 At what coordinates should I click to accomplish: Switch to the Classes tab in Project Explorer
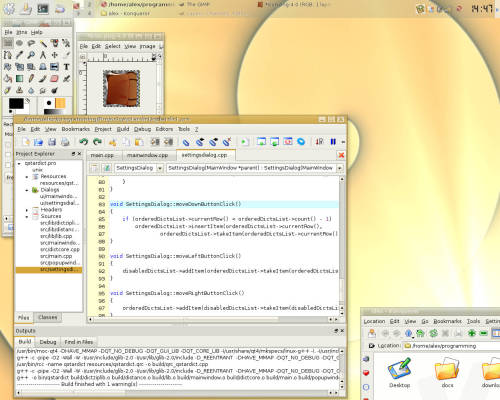(x=47, y=317)
